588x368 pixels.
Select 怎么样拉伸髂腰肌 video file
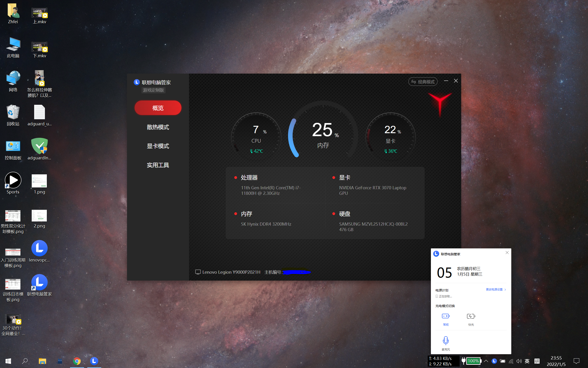tap(39, 84)
